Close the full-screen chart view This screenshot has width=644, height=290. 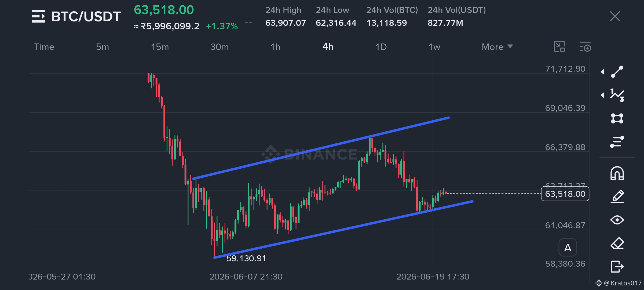(615, 16)
